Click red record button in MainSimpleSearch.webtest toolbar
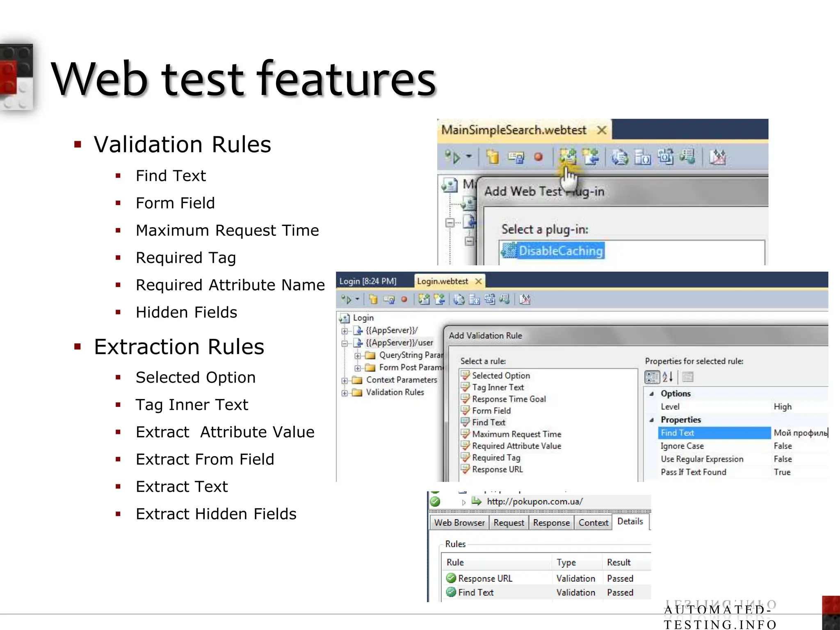The height and width of the screenshot is (630, 840). tap(538, 157)
